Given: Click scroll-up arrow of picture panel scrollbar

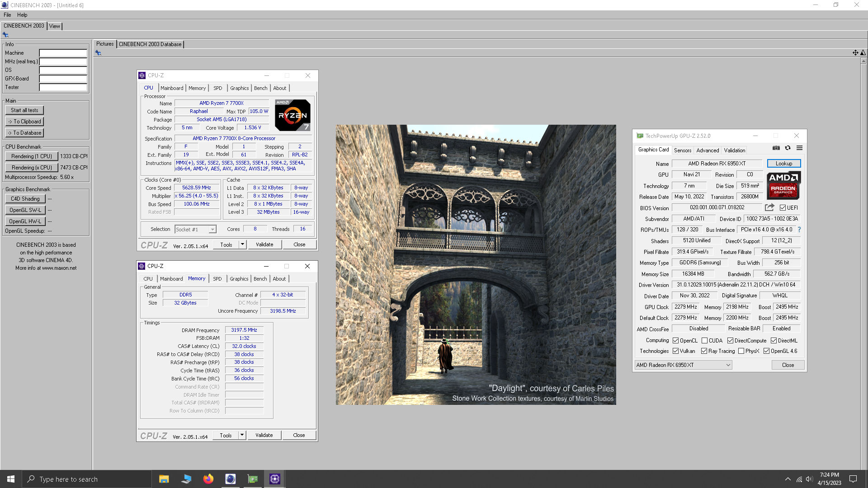Looking at the screenshot, I should coord(863,61).
